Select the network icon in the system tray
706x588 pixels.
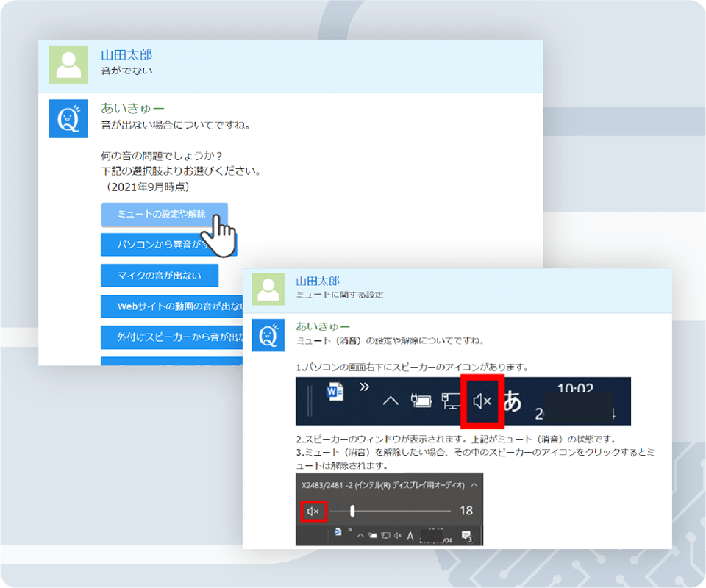[x=450, y=401]
